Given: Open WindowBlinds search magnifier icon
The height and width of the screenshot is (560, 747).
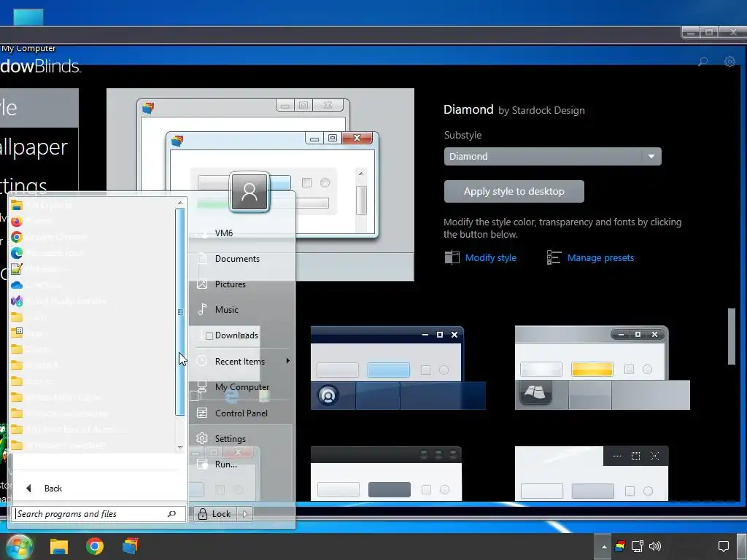Looking at the screenshot, I should (703, 61).
